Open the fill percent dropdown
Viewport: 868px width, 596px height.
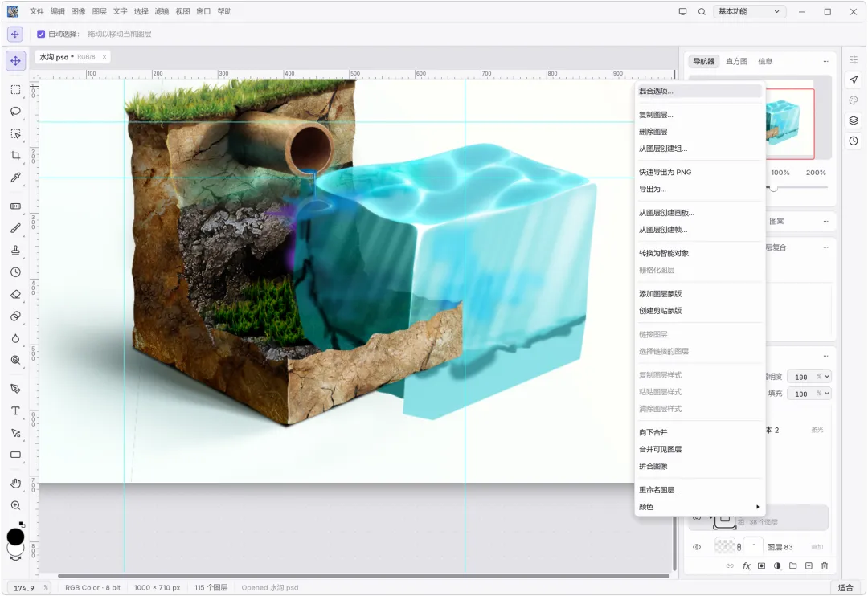click(x=827, y=394)
